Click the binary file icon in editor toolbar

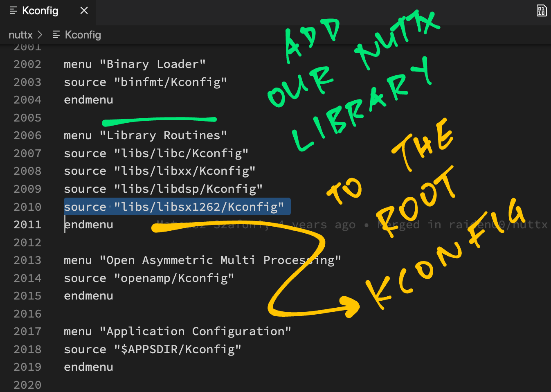coord(541,11)
